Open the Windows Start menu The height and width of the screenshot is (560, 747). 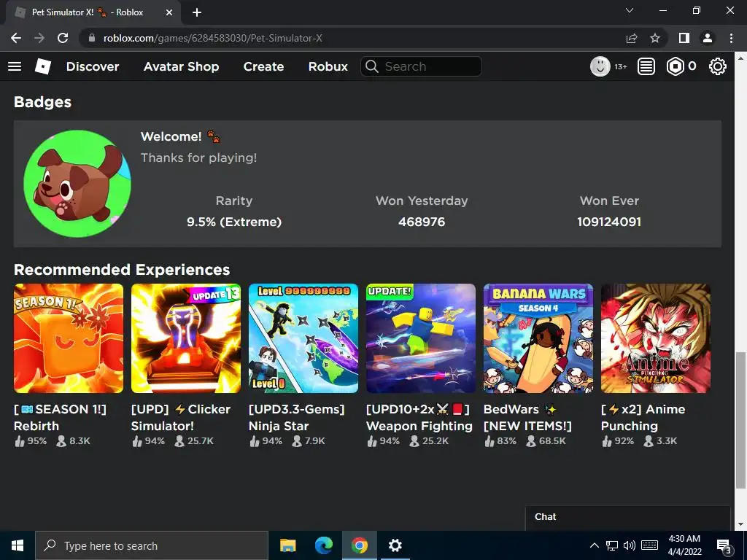(18, 545)
